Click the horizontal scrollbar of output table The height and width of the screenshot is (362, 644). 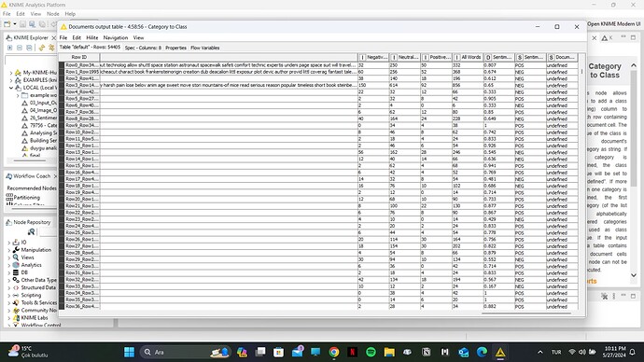526,313
